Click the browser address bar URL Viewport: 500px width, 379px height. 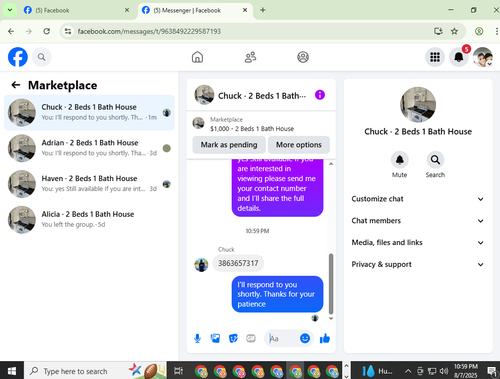(149, 31)
